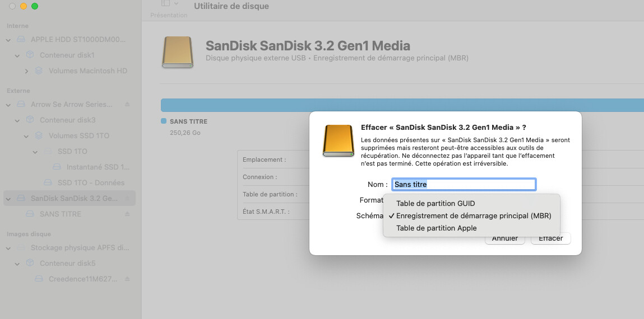Choose Enregistrement de démarrage principal (MBR) option
Screen dimensions: 644x319
[x=471, y=215]
